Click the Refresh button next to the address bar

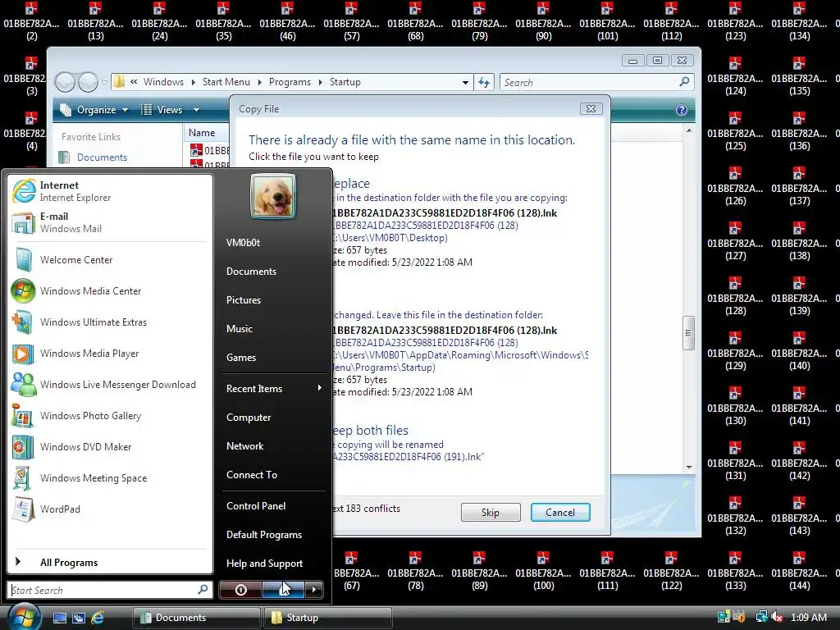[x=484, y=82]
